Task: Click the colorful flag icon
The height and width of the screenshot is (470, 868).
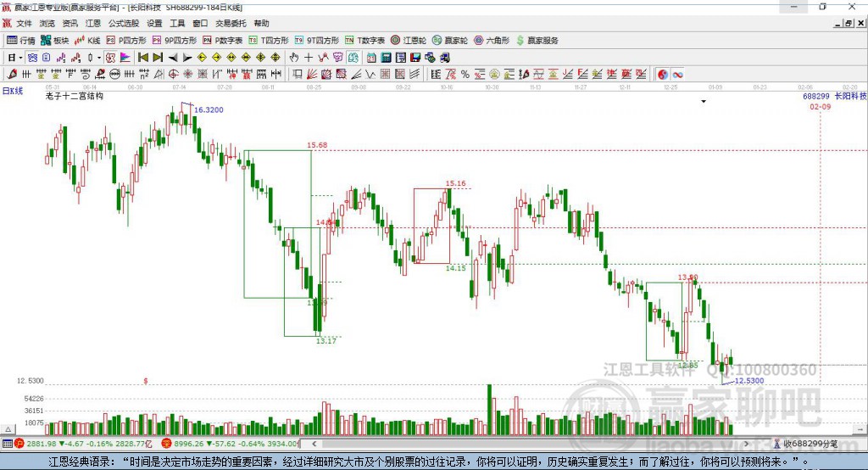Action: [x=125, y=58]
